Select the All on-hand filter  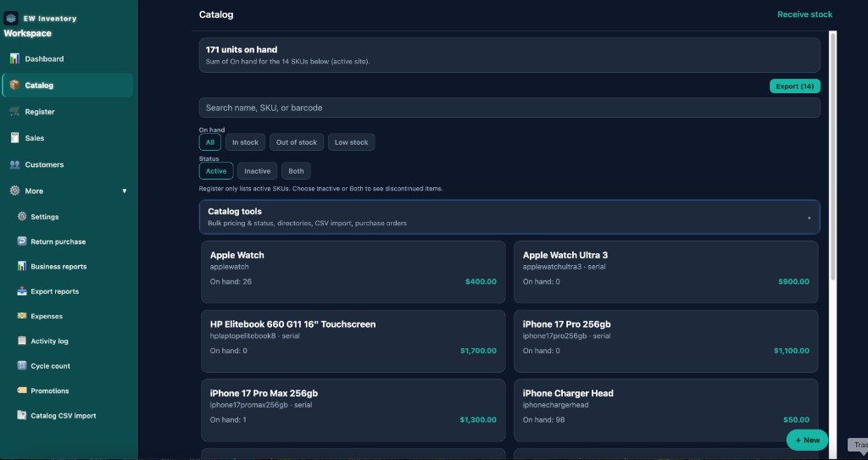coord(210,142)
